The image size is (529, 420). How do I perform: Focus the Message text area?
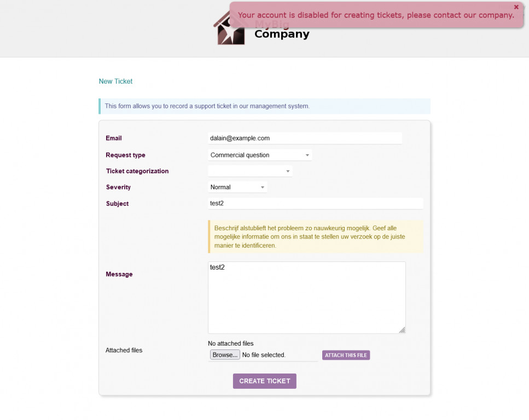pyautogui.click(x=306, y=297)
